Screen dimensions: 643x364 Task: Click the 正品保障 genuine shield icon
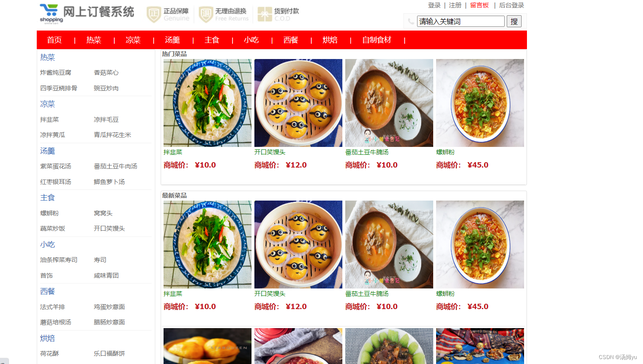154,14
